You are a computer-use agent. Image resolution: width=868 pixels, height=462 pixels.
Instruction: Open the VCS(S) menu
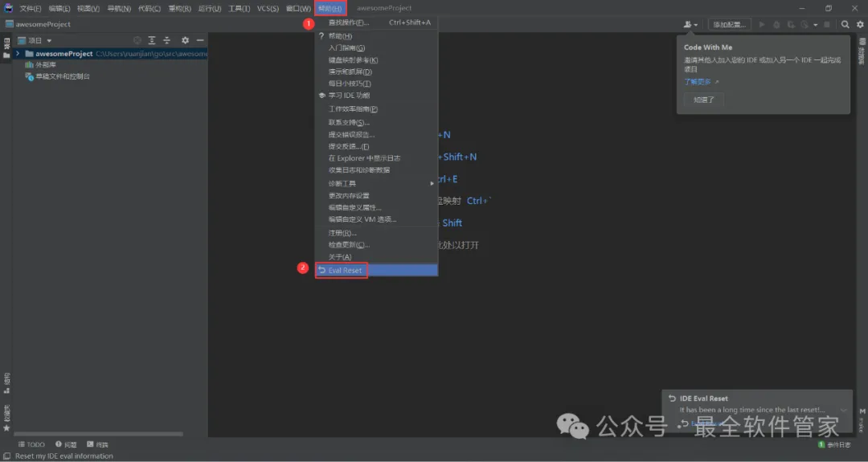click(x=268, y=8)
